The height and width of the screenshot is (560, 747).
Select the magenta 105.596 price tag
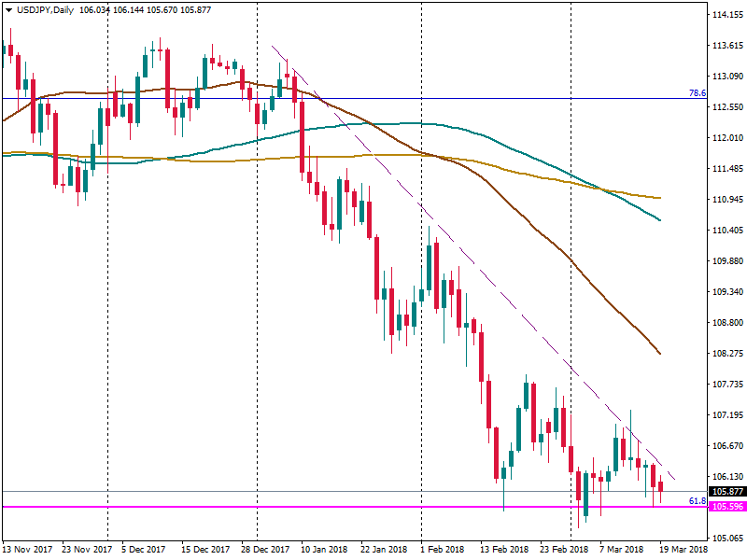pos(726,507)
